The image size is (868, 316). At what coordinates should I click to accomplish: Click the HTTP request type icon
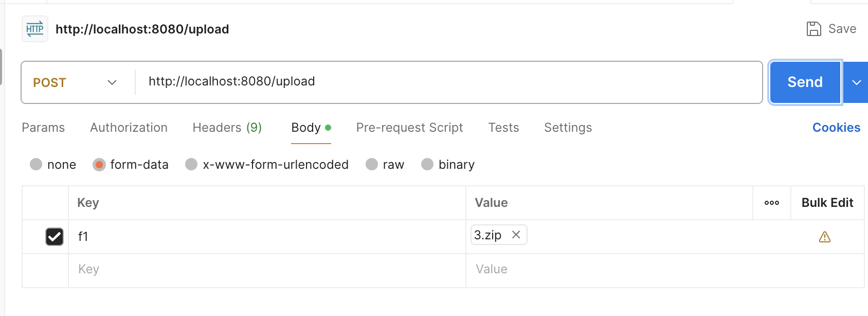pos(35,29)
